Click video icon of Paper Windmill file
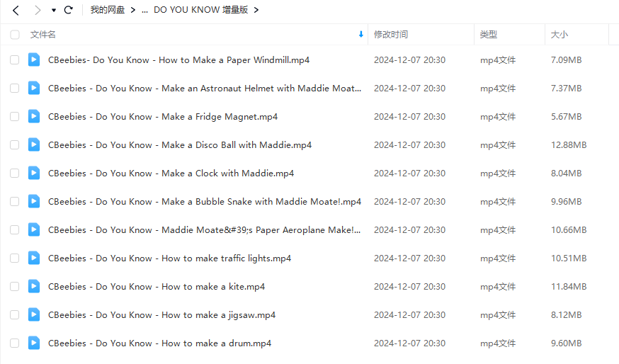This screenshot has width=619, height=364. tap(34, 59)
